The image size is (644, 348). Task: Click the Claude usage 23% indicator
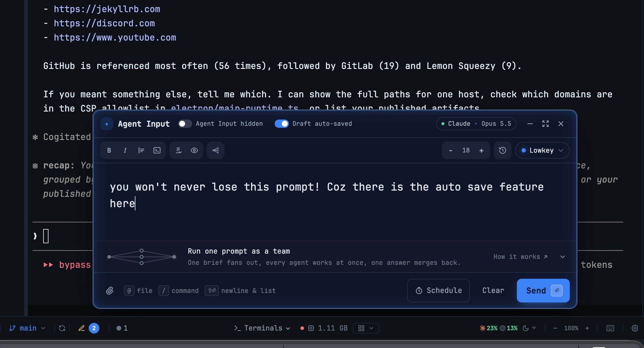pyautogui.click(x=488, y=328)
